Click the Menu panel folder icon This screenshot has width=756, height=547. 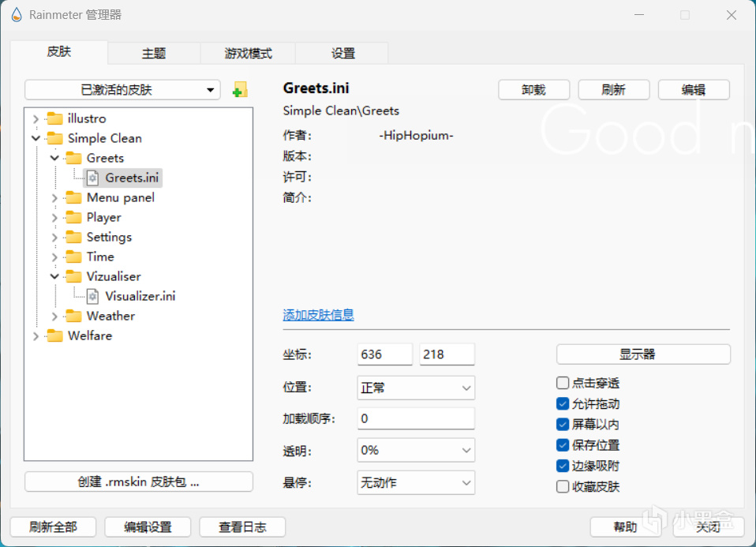(x=73, y=197)
